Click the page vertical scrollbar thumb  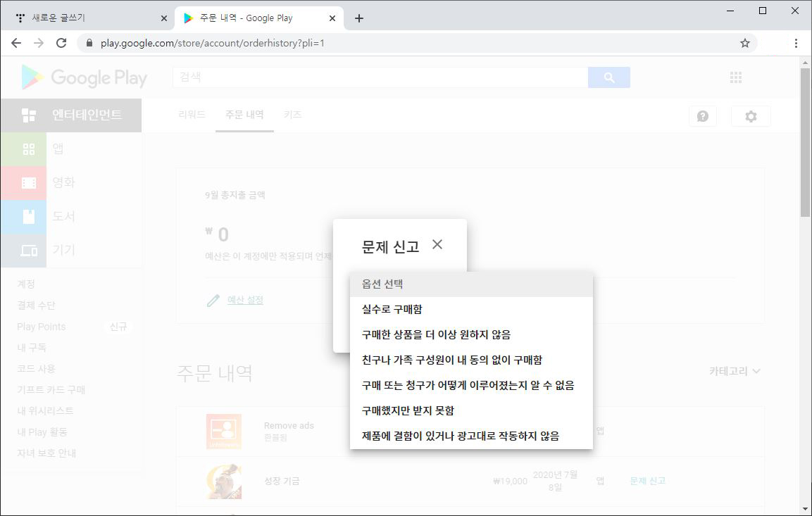[x=805, y=142]
